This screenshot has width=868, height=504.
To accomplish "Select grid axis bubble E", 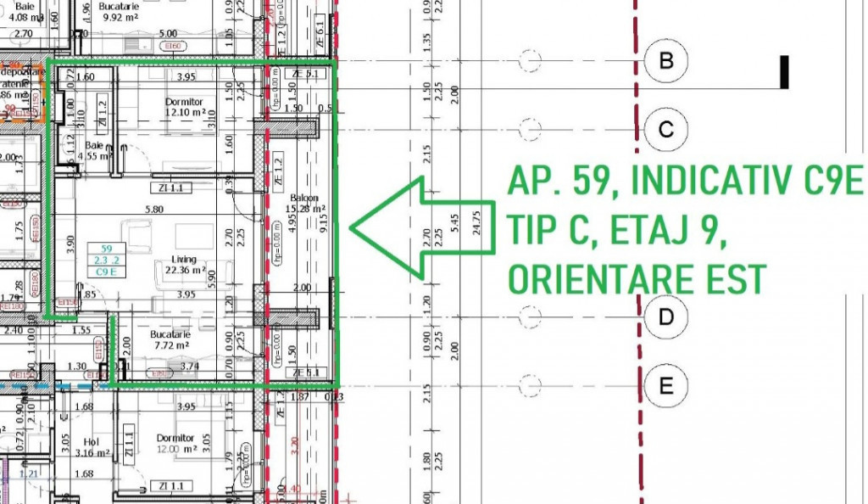I will pyautogui.click(x=666, y=386).
